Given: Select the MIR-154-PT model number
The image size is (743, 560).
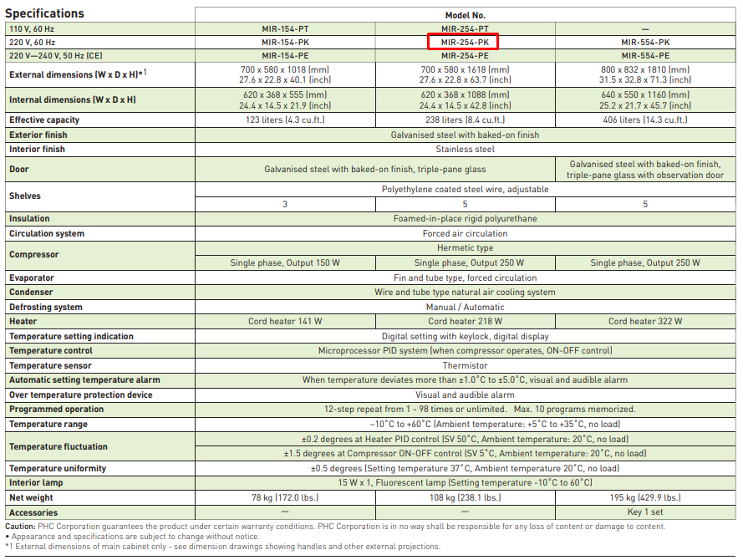Looking at the screenshot, I should point(284,28).
